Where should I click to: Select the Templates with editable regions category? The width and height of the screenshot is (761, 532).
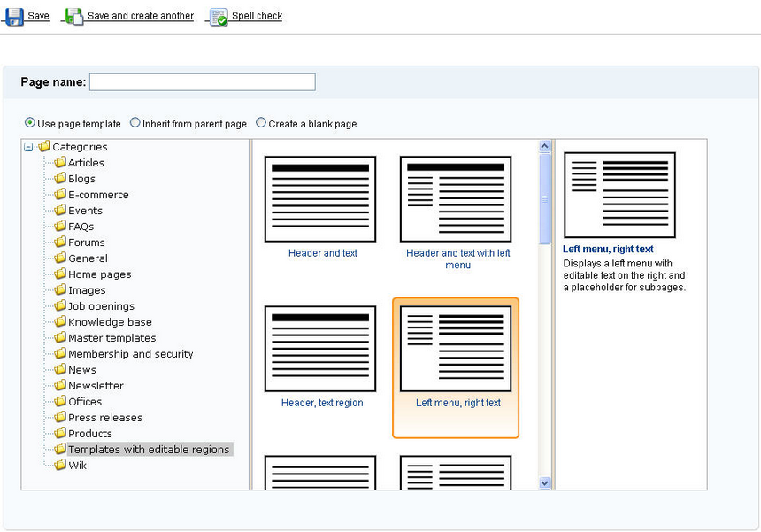click(149, 449)
